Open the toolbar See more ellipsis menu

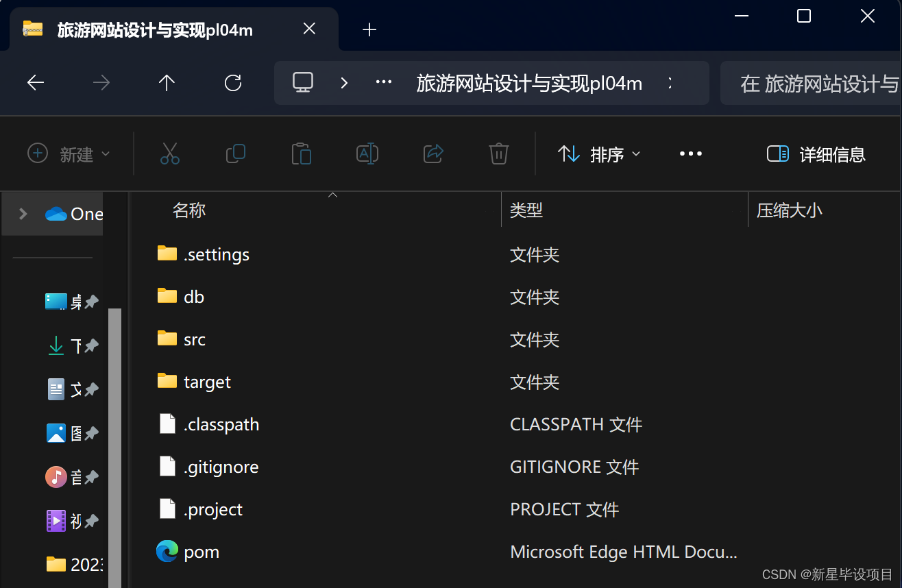(690, 154)
